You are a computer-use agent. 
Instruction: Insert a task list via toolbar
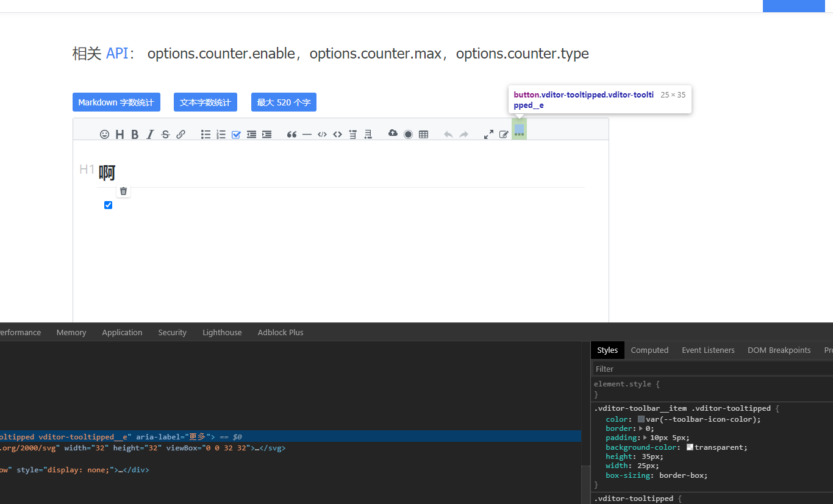(x=236, y=134)
